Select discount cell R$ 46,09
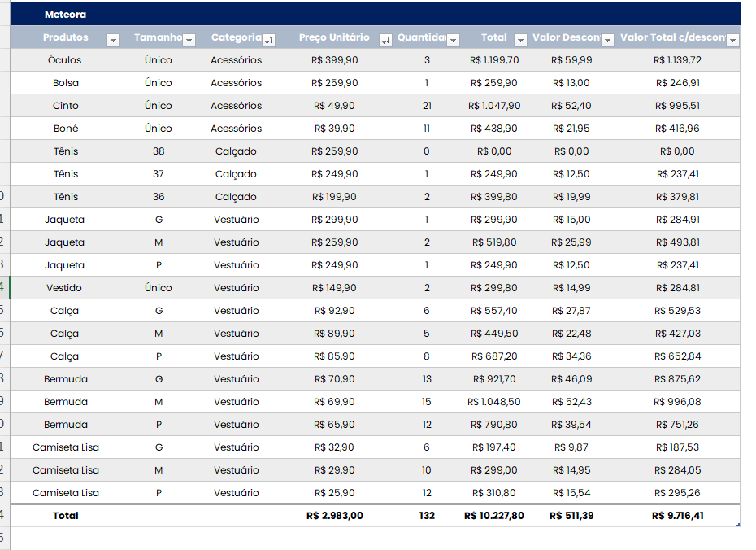The image size is (756, 550). 571,378
